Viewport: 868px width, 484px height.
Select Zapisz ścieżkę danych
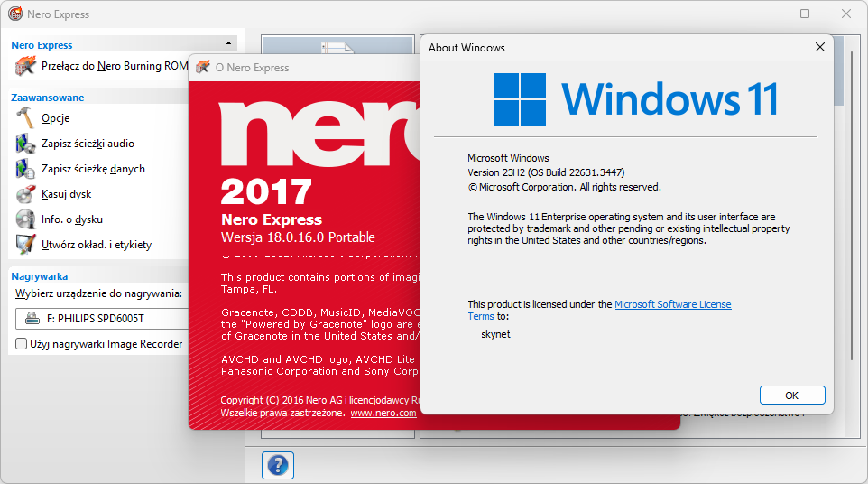coord(93,169)
